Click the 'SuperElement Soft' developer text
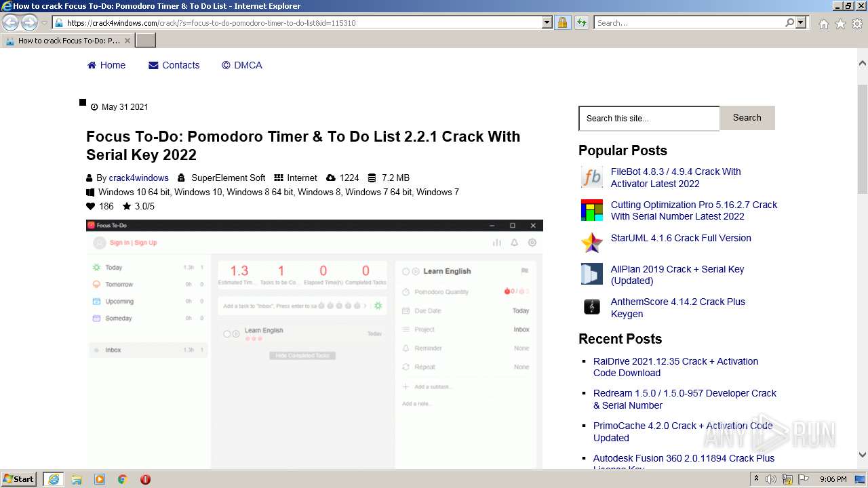The height and width of the screenshot is (488, 868). coord(229,178)
